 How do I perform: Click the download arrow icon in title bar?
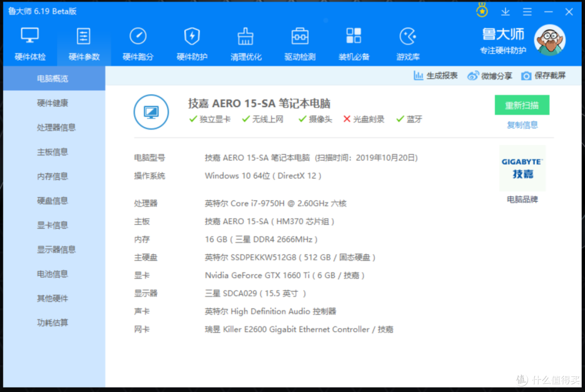coord(505,12)
